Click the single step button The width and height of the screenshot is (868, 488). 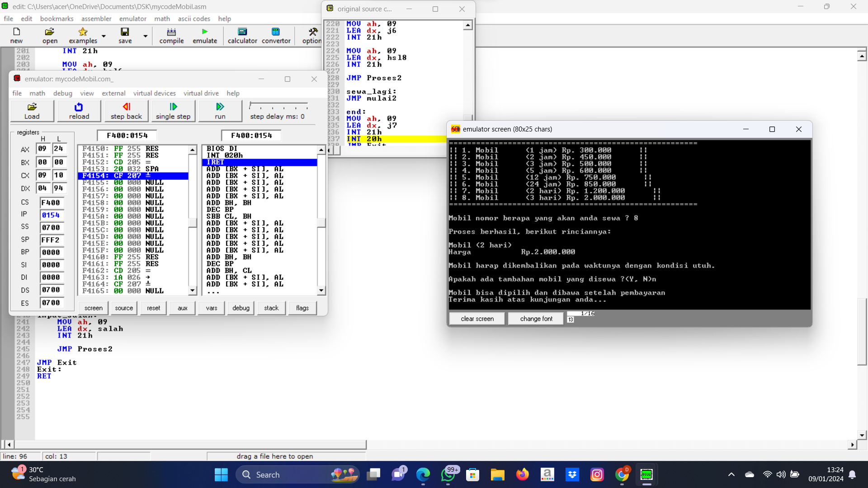coord(173,111)
